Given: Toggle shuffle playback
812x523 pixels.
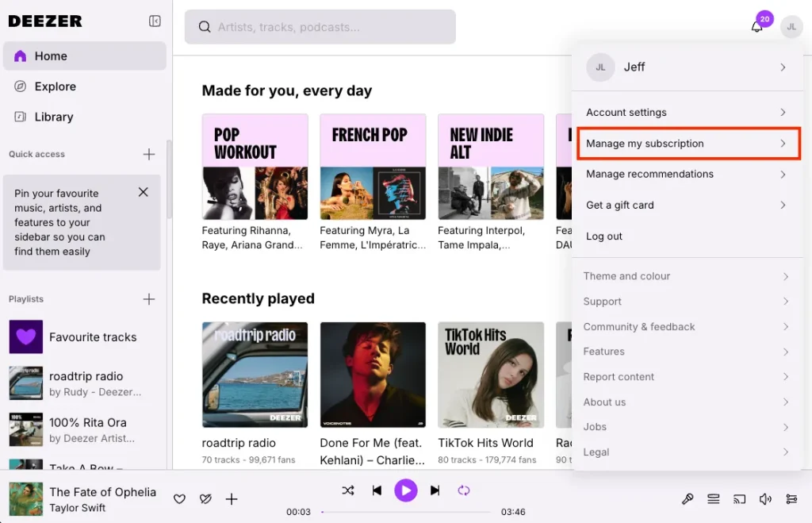Looking at the screenshot, I should pyautogui.click(x=348, y=490).
